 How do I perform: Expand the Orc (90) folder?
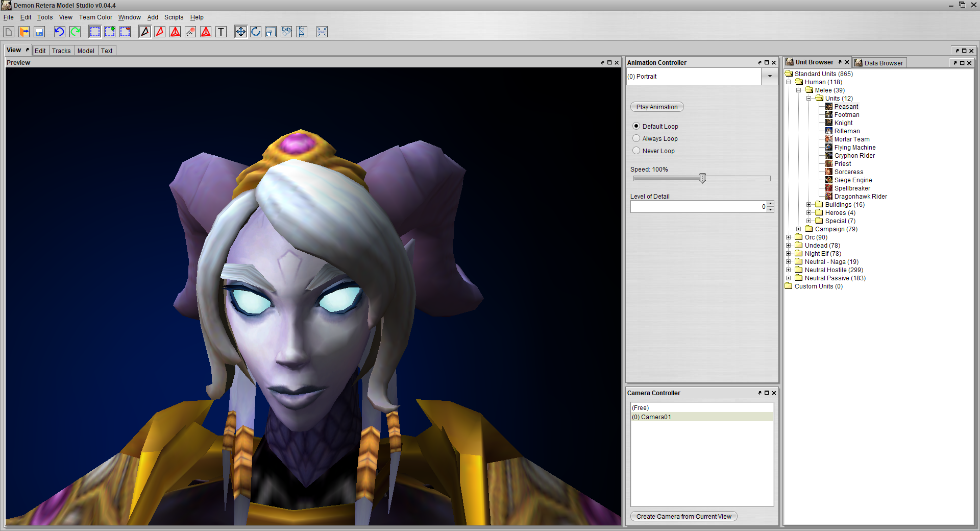(x=789, y=237)
